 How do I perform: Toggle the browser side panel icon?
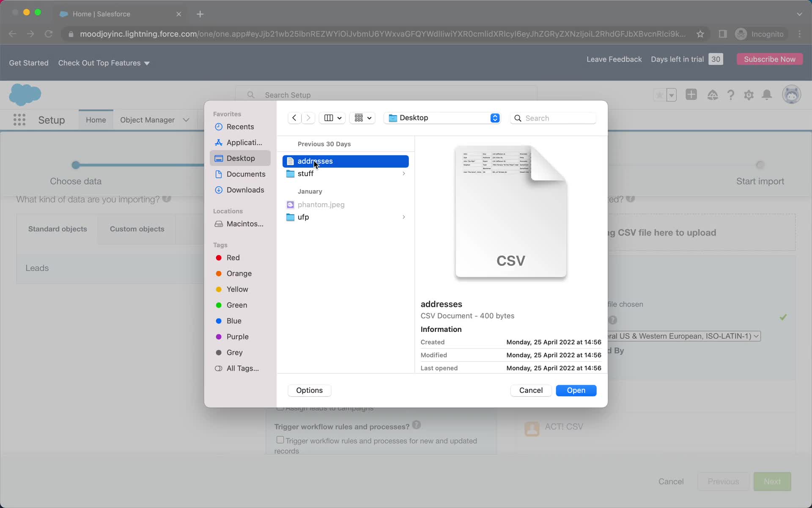click(x=723, y=34)
